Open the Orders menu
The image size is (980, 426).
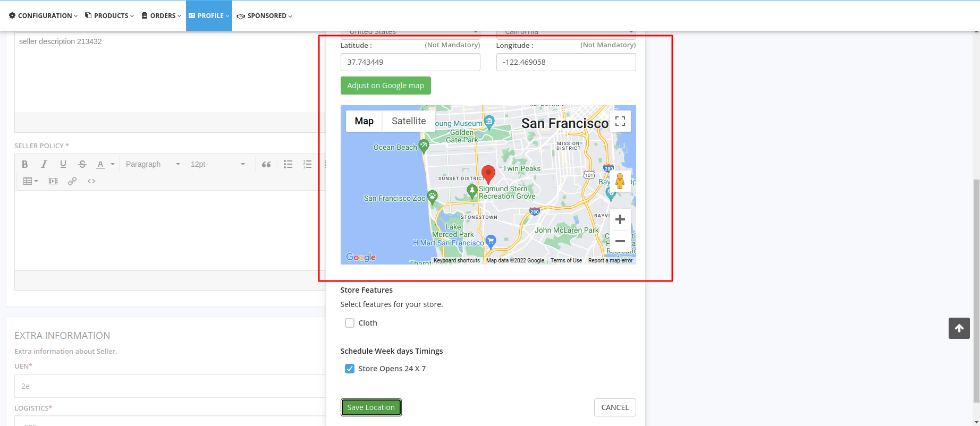click(162, 15)
